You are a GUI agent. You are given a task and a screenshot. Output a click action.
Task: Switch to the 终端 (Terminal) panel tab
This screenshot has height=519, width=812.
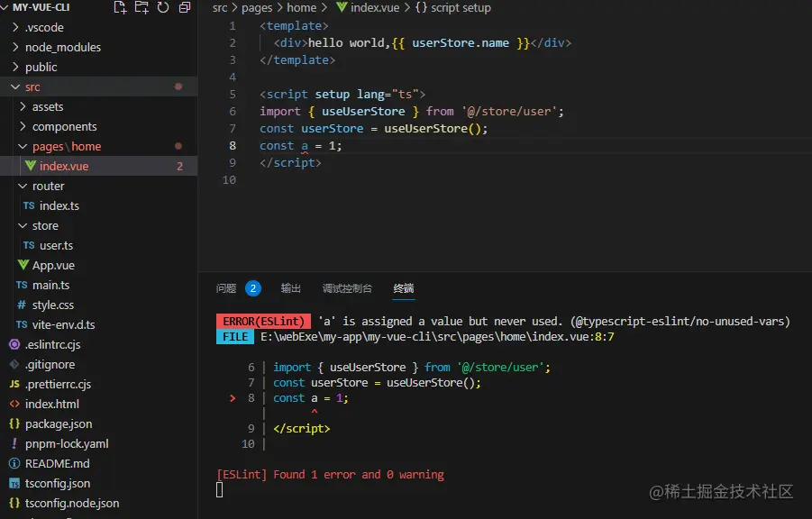[x=404, y=288]
